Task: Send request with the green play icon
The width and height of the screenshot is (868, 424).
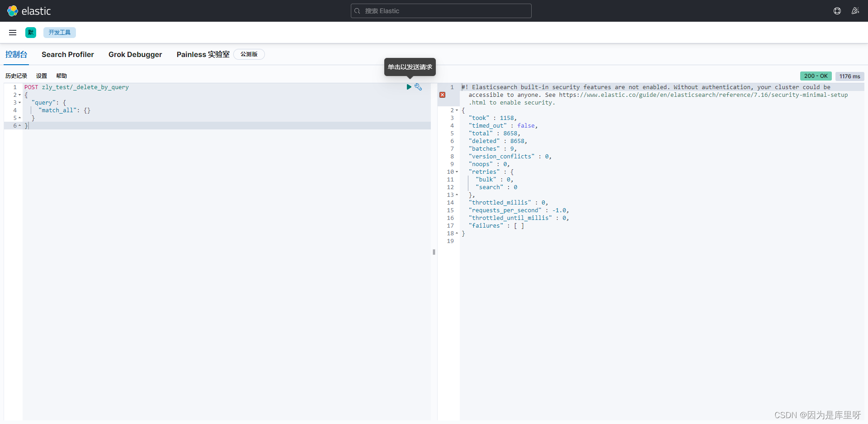Action: point(409,87)
